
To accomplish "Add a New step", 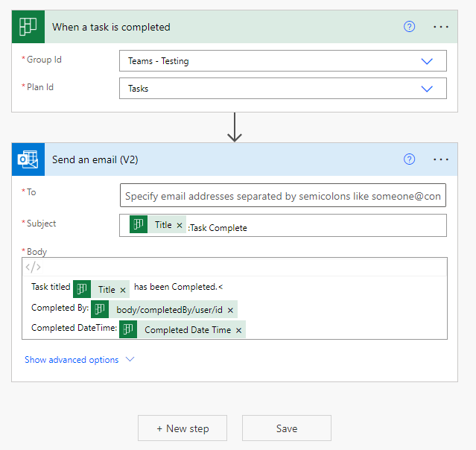I will [x=183, y=428].
